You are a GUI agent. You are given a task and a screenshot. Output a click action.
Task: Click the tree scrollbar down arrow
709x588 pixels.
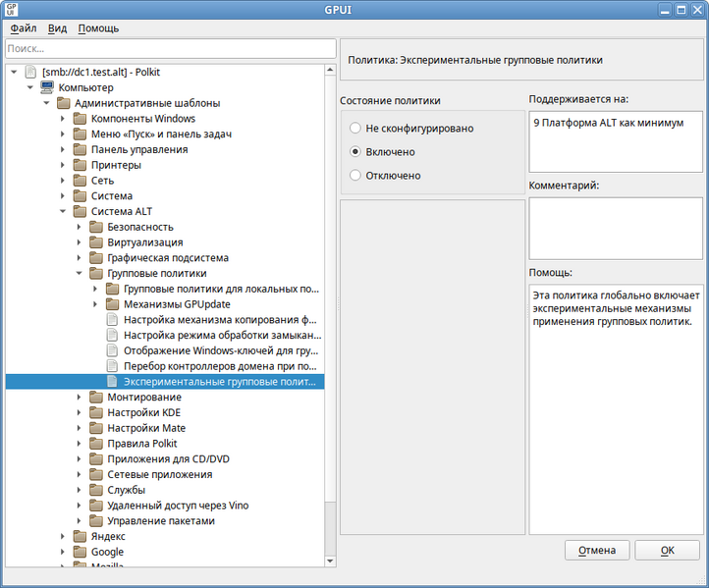coord(330,561)
